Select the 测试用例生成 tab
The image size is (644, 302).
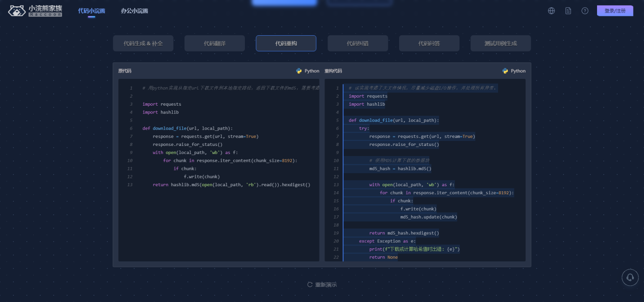501,43
